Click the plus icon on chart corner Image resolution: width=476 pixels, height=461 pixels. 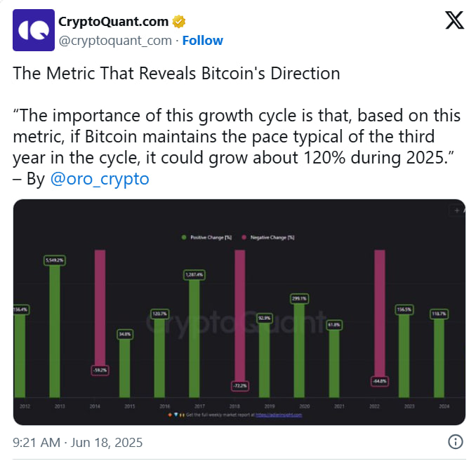click(x=455, y=210)
